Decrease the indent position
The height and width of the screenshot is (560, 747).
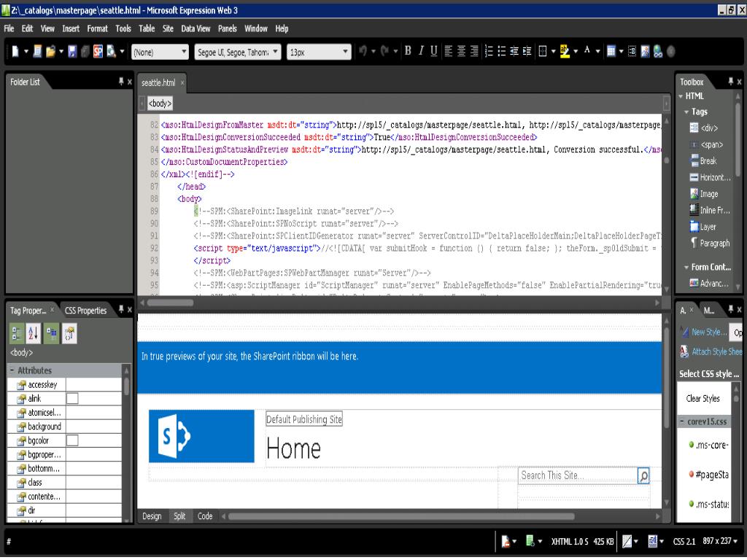pyautogui.click(x=514, y=51)
